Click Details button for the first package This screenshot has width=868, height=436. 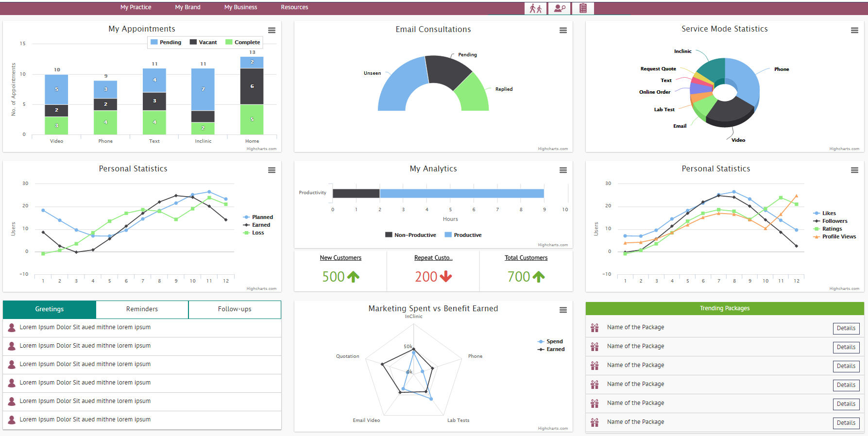click(x=846, y=328)
